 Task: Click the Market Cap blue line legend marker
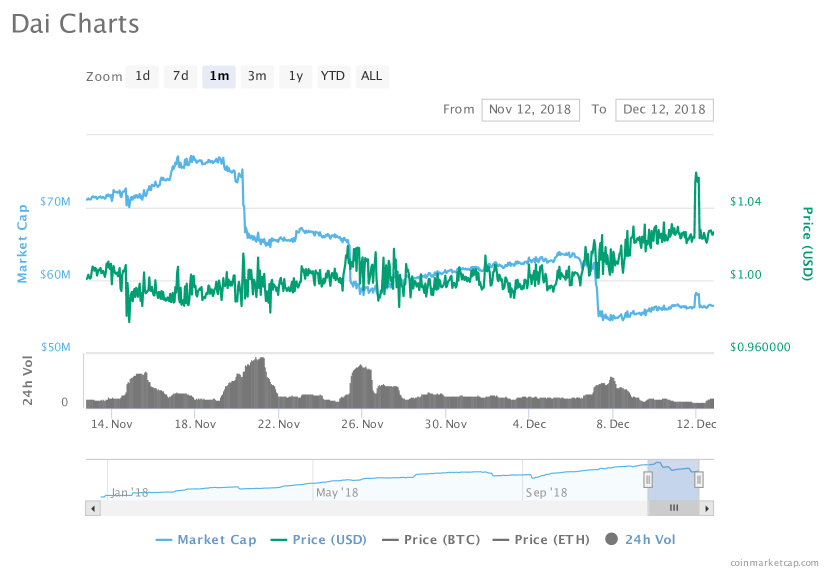pos(164,540)
